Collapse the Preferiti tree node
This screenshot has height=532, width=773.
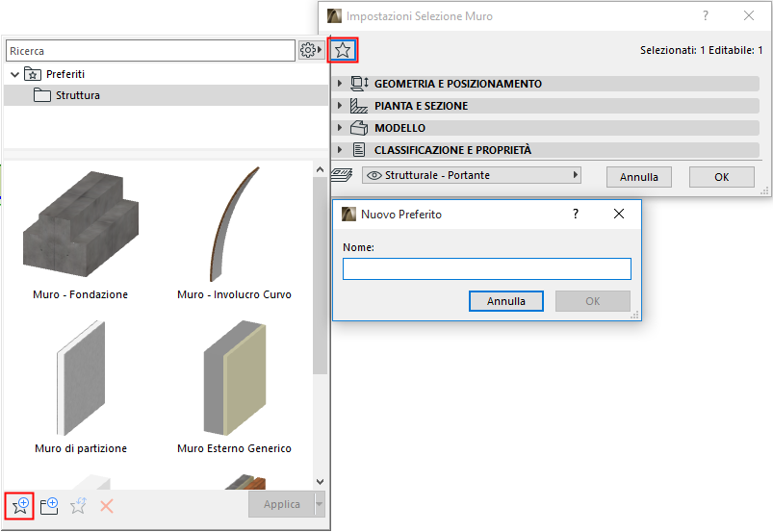[14, 74]
